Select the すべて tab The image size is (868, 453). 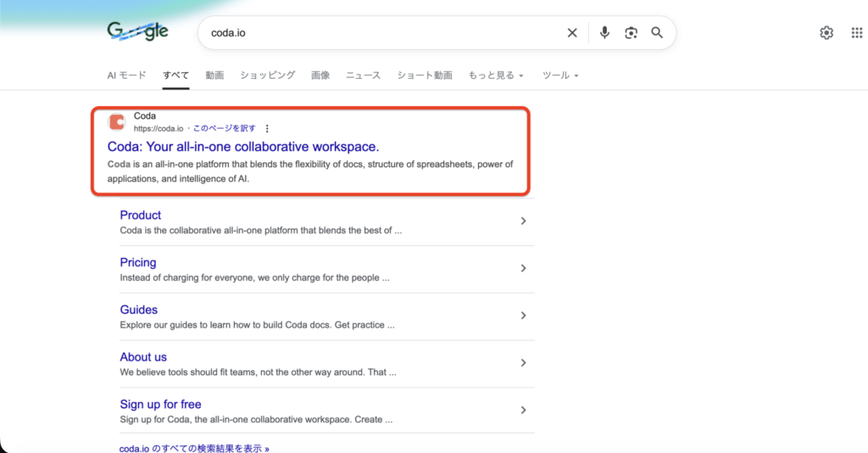pyautogui.click(x=176, y=75)
